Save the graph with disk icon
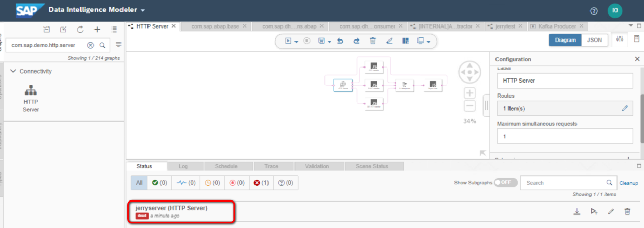 [322, 41]
